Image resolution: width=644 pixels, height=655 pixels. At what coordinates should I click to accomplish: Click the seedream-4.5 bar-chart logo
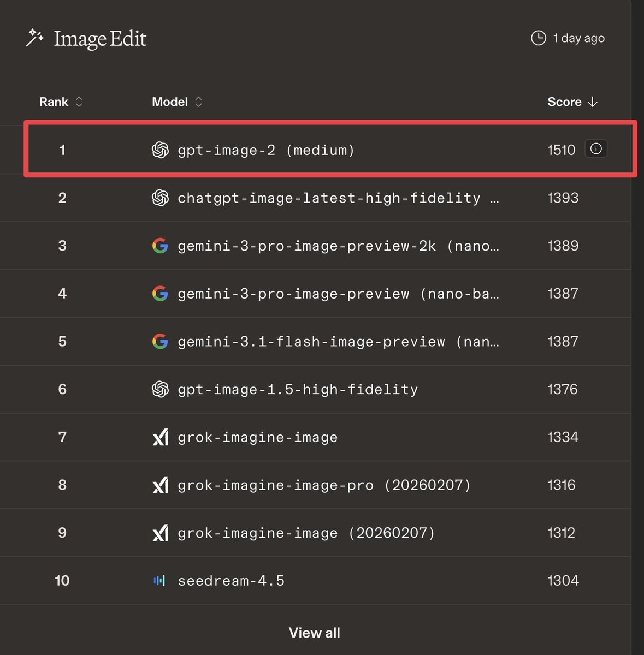click(x=159, y=580)
